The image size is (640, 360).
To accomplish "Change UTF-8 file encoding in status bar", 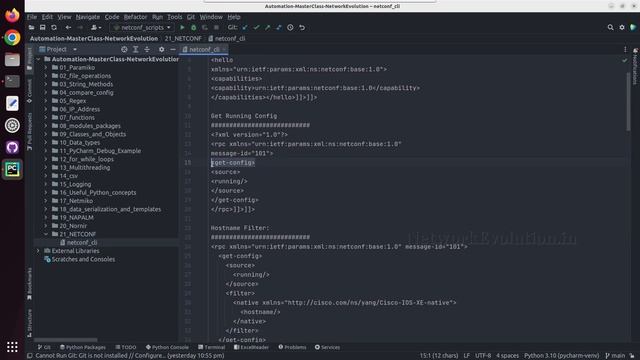I will pyautogui.click(x=483, y=356).
